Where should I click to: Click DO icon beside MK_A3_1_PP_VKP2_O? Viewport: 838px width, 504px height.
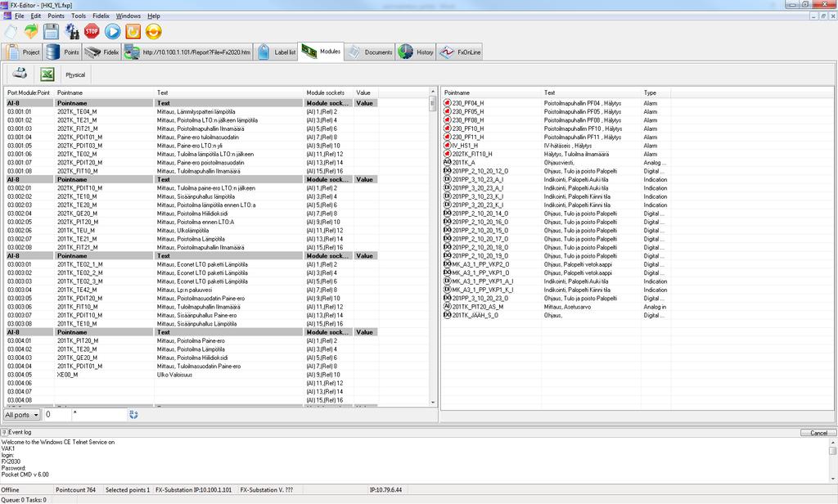coord(448,264)
